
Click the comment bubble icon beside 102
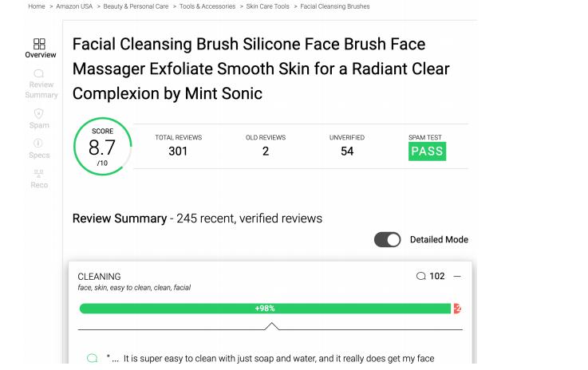[420, 277]
